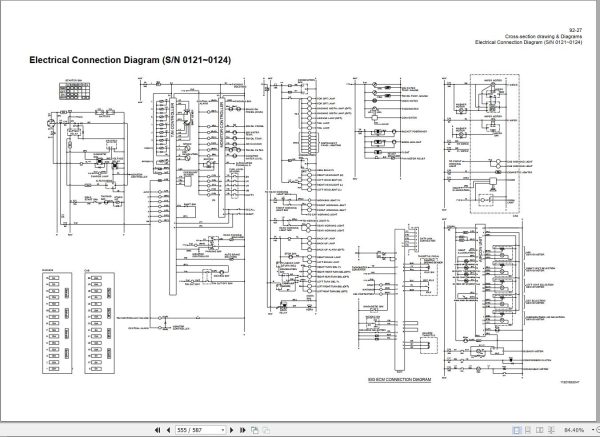Image resolution: width=600 pixels, height=437 pixels.
Task: Click the 84.40% zoom level
Action: coord(574,430)
